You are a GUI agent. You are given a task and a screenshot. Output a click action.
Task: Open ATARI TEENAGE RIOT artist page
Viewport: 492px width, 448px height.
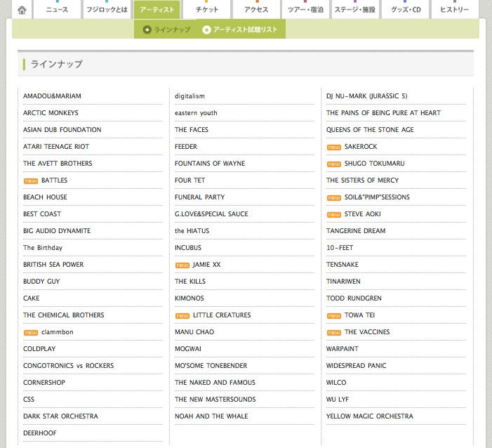pyautogui.click(x=56, y=147)
